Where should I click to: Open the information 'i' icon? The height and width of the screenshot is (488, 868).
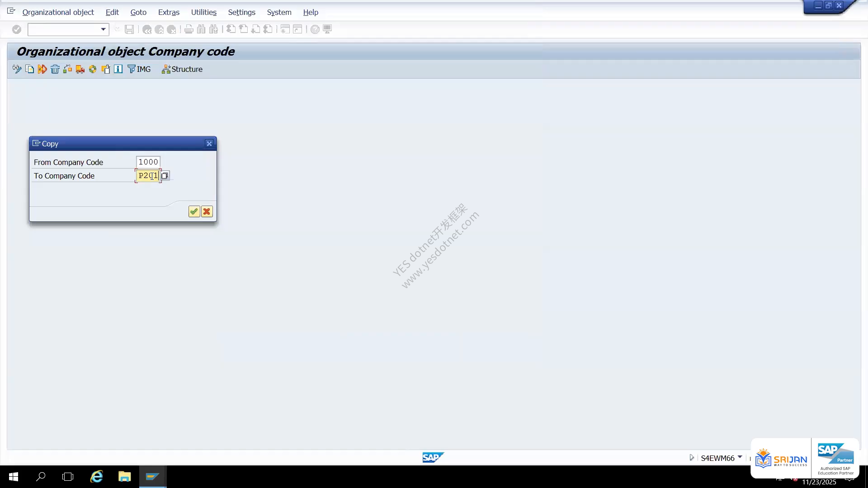[118, 69]
